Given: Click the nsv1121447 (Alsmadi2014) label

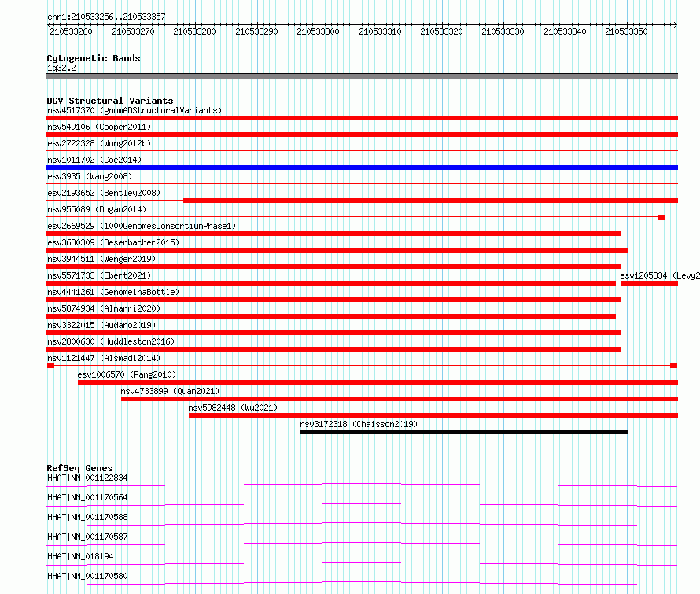Looking at the screenshot, I should [104, 358].
